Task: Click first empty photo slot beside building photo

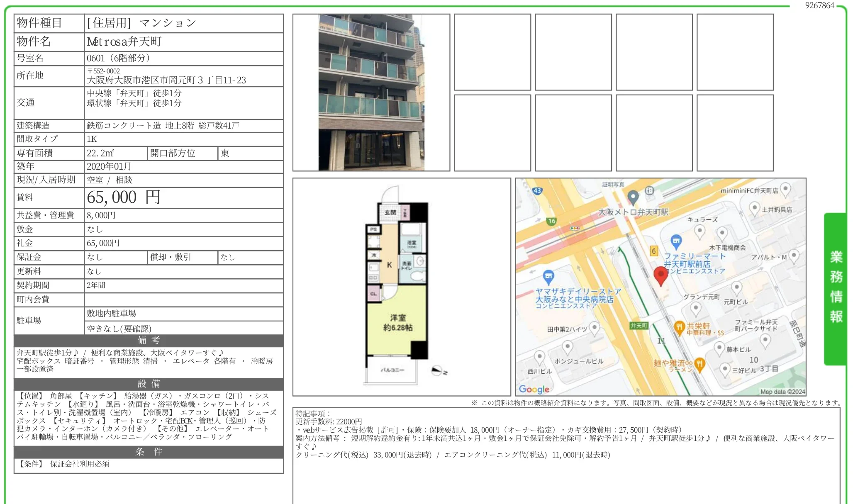Action: [492, 52]
